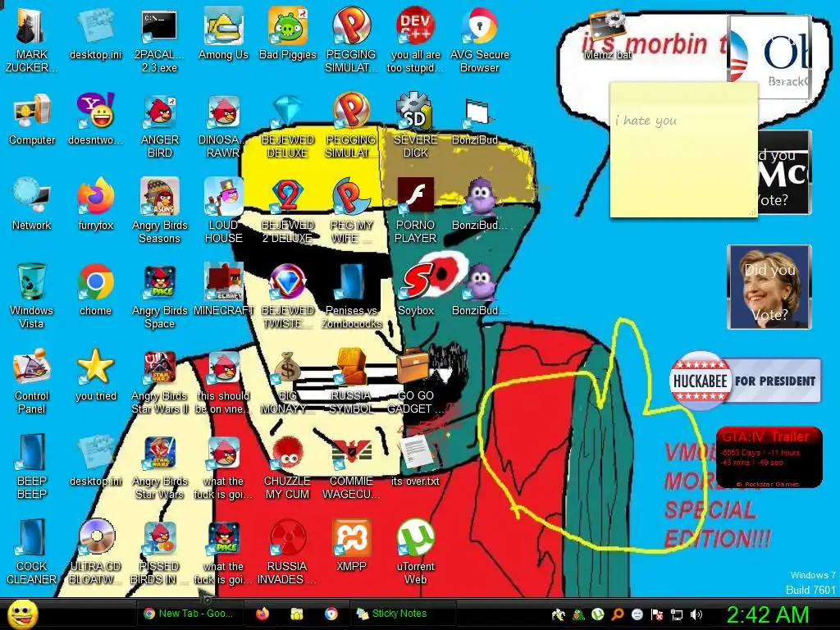Click the AVG browser icon on the taskbar
The height and width of the screenshot is (630, 840).
(331, 614)
